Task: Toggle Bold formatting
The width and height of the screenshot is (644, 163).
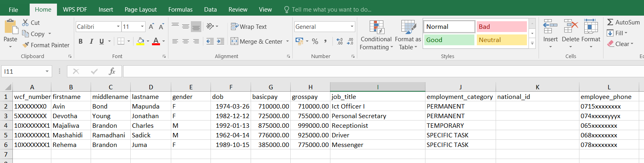Action: (81, 41)
